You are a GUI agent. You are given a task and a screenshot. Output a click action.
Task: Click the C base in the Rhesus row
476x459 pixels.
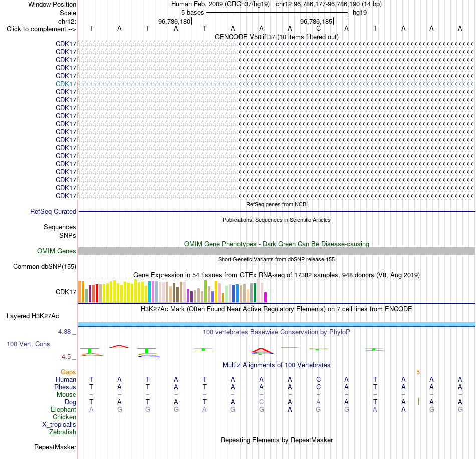coord(318,387)
